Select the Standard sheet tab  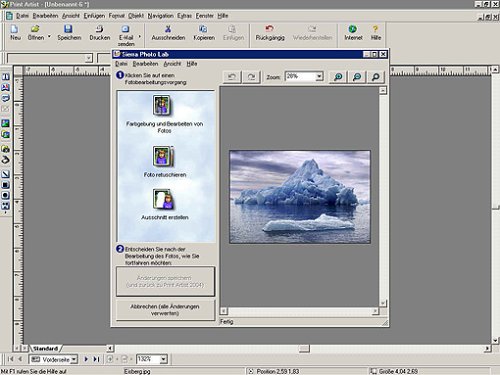[x=45, y=349]
